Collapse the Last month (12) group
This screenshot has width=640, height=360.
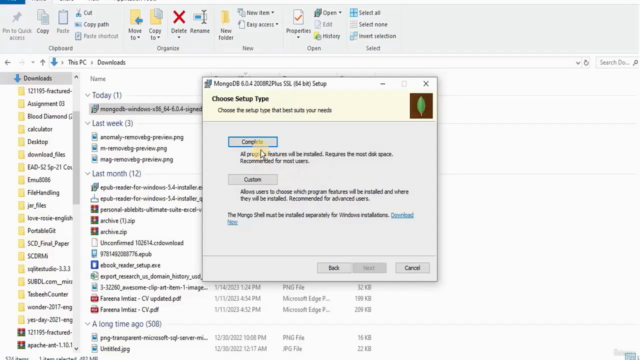point(88,174)
